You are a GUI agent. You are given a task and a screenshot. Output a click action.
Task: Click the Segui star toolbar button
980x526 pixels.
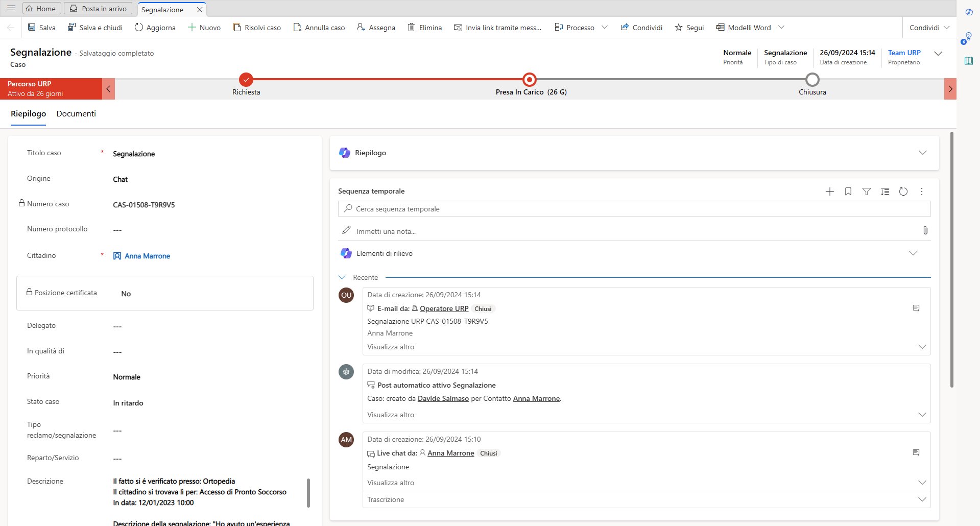689,28
